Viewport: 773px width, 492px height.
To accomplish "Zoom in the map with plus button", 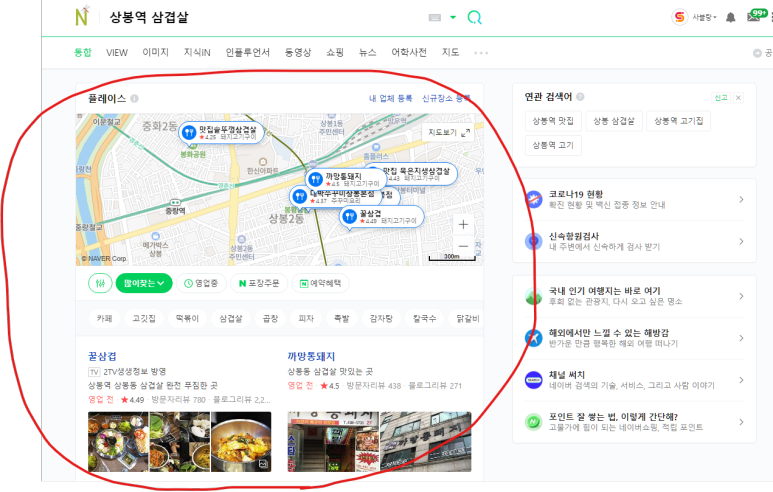I will coord(463,225).
